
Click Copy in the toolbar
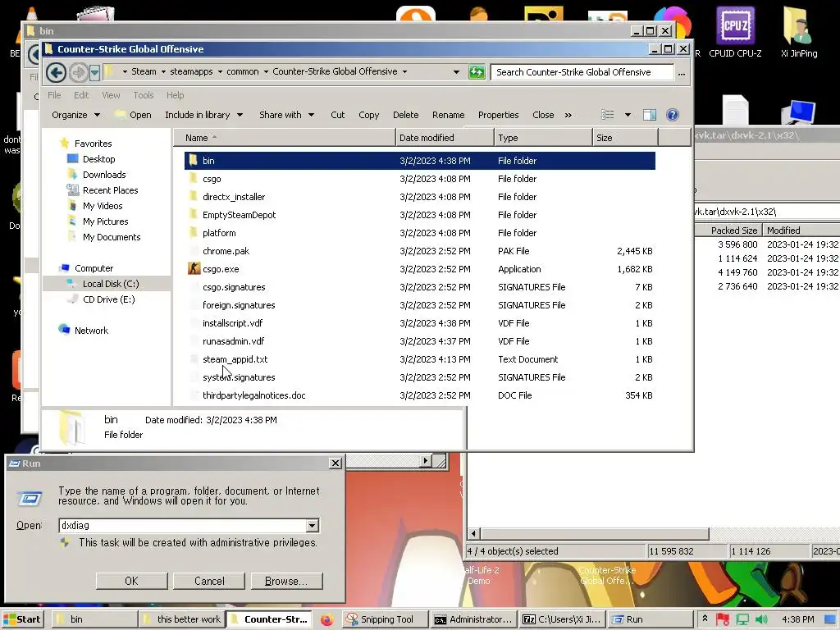coord(368,115)
